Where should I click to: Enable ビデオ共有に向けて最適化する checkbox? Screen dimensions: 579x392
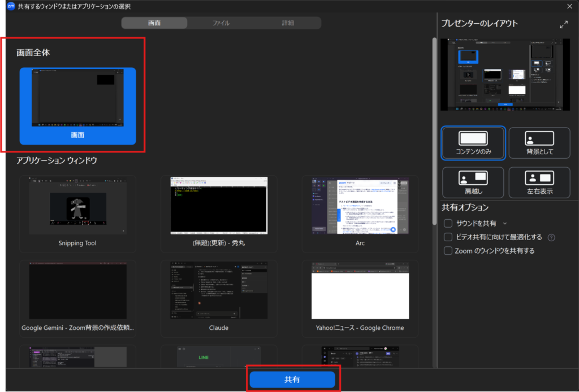(448, 237)
